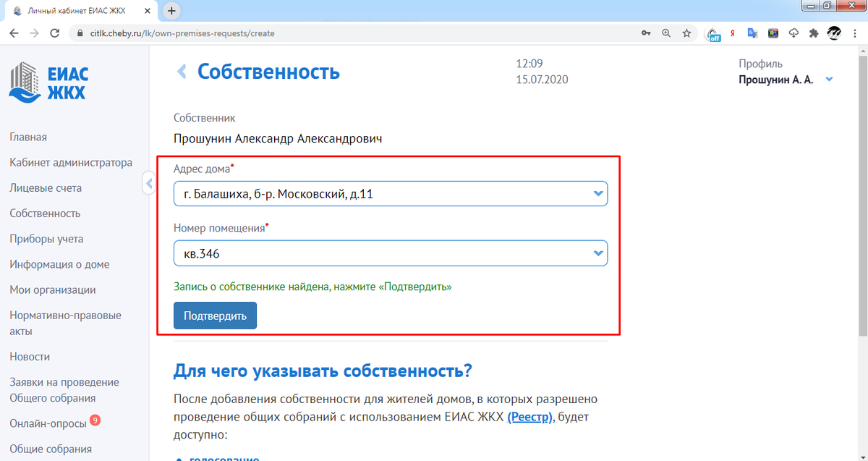Click the key icon in address bar
Image resolution: width=868 pixels, height=461 pixels.
point(646,33)
